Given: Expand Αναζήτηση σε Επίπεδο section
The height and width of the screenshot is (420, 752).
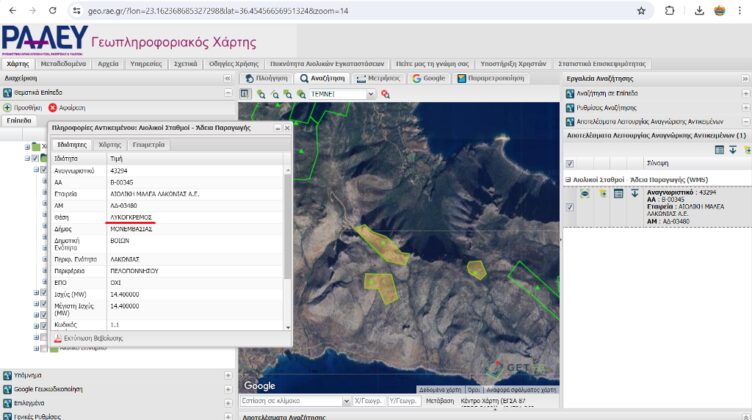Looking at the screenshot, I should 746,93.
